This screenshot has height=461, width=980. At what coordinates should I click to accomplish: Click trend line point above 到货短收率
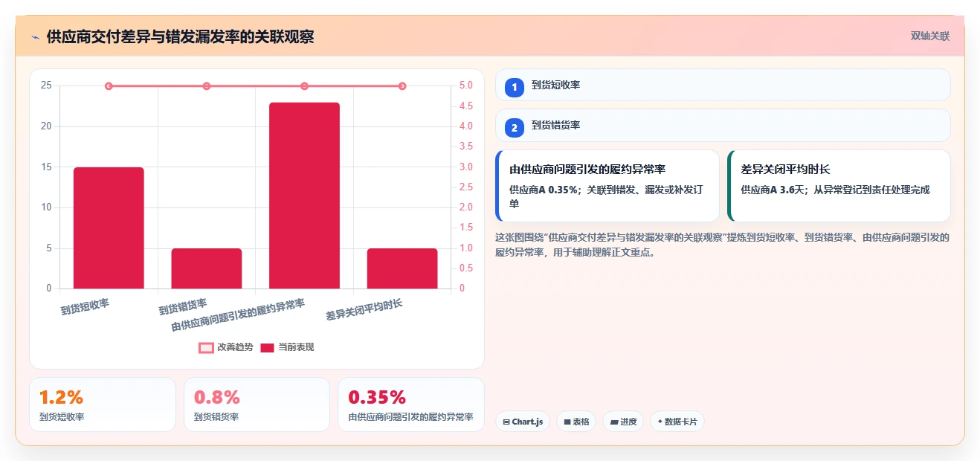pyautogui.click(x=109, y=86)
